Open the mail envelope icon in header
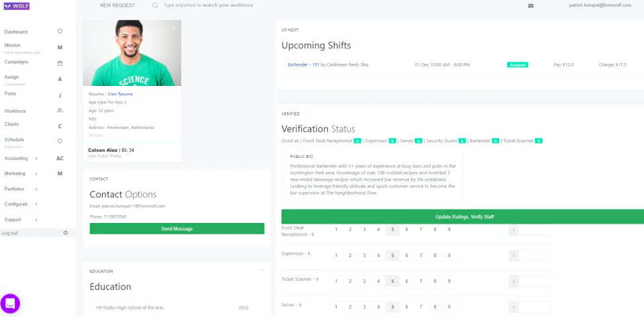Viewport: 644px width, 317px height. coord(531,5)
